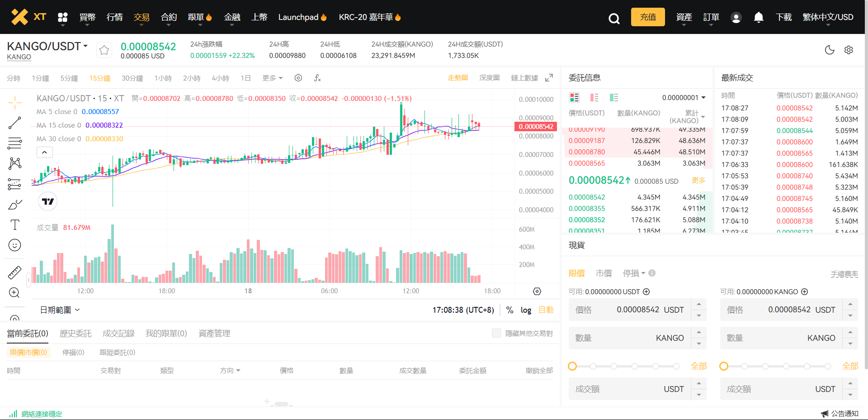Select the market order tab
The width and height of the screenshot is (868, 420).
tap(604, 273)
